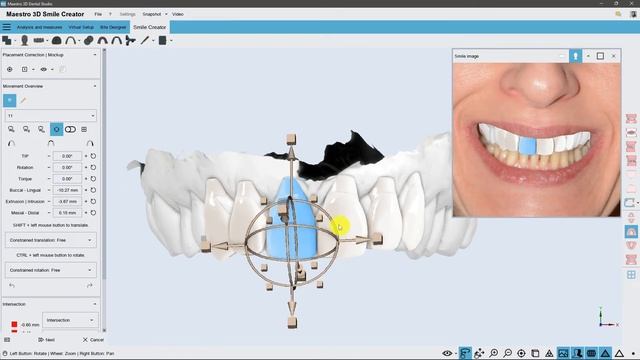Zoom in using bottom magnifier plus icon

coord(493,353)
